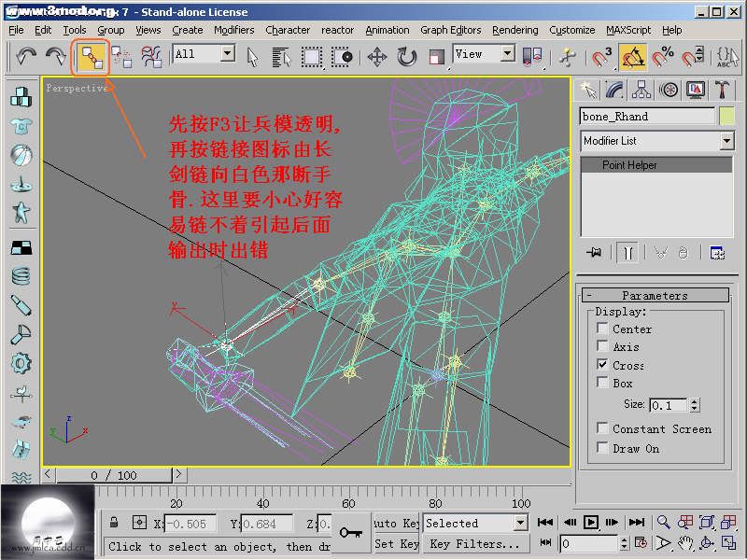
Task: Open the Modifiers menu
Action: pyautogui.click(x=233, y=30)
